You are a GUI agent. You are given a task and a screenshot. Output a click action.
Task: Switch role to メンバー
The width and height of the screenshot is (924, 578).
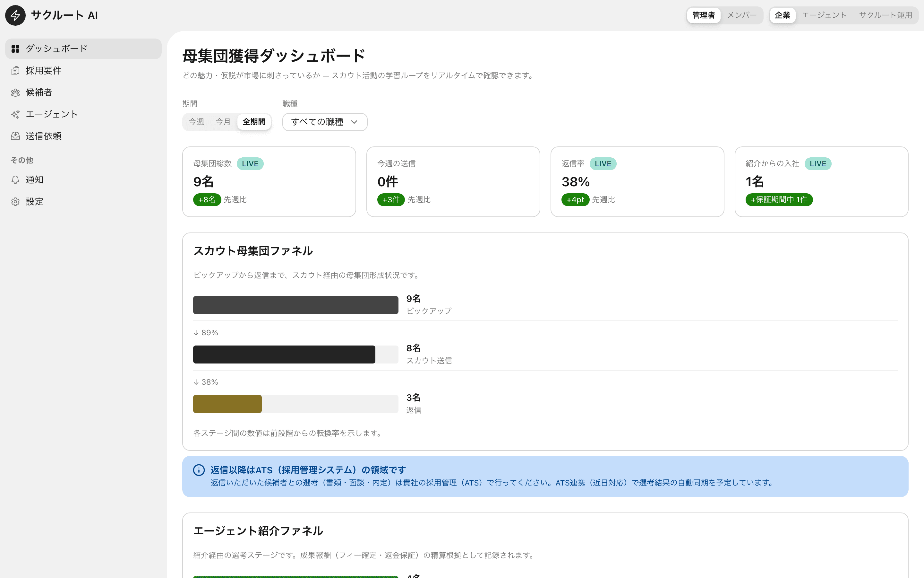tap(741, 15)
